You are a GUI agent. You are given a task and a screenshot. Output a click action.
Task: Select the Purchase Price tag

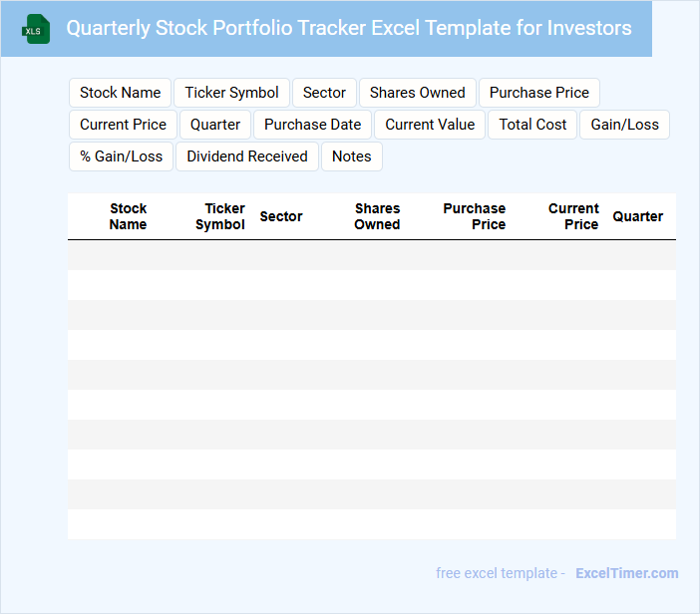click(538, 93)
